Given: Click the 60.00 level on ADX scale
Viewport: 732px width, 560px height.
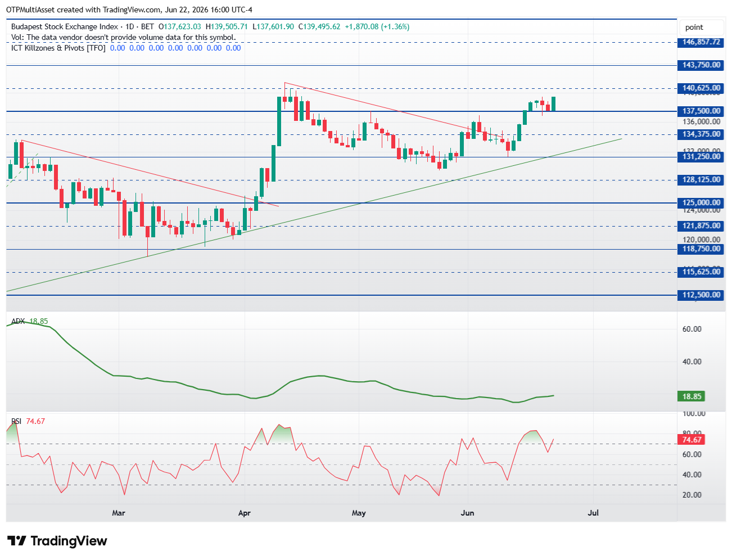Looking at the screenshot, I should coord(692,329).
